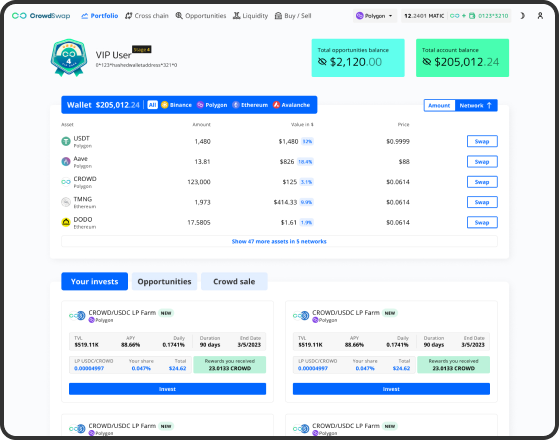Image resolution: width=559 pixels, height=440 pixels.
Task: Click left card CROWD/USDC pair icon
Action: pyautogui.click(x=77, y=316)
